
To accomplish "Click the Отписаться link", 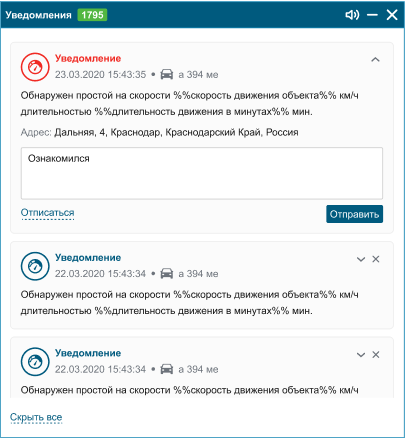I will coord(47,213).
